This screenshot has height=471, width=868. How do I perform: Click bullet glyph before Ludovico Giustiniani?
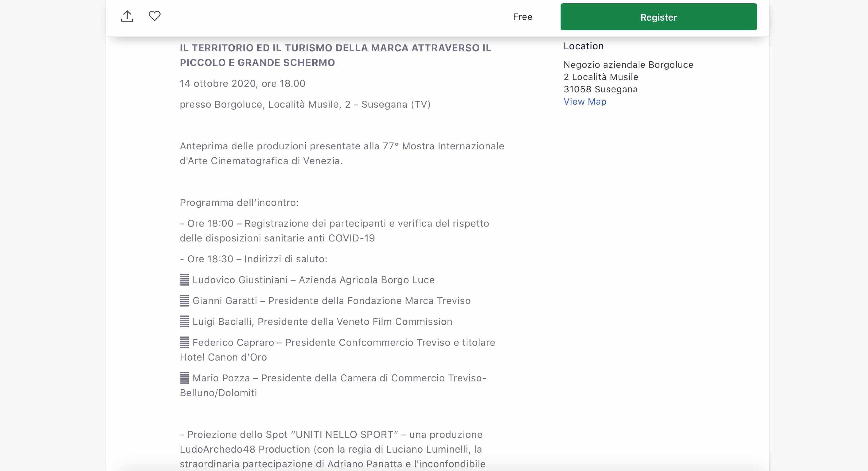[184, 280]
